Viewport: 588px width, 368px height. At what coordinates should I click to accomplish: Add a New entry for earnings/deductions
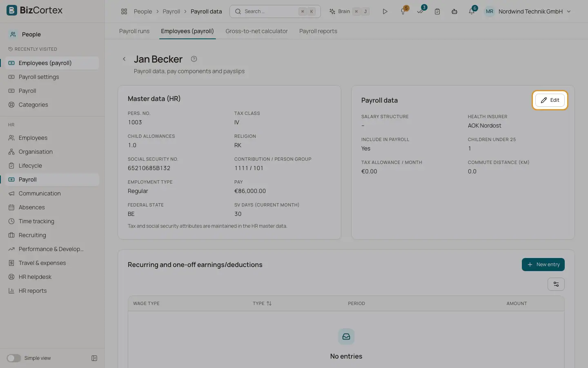(543, 265)
